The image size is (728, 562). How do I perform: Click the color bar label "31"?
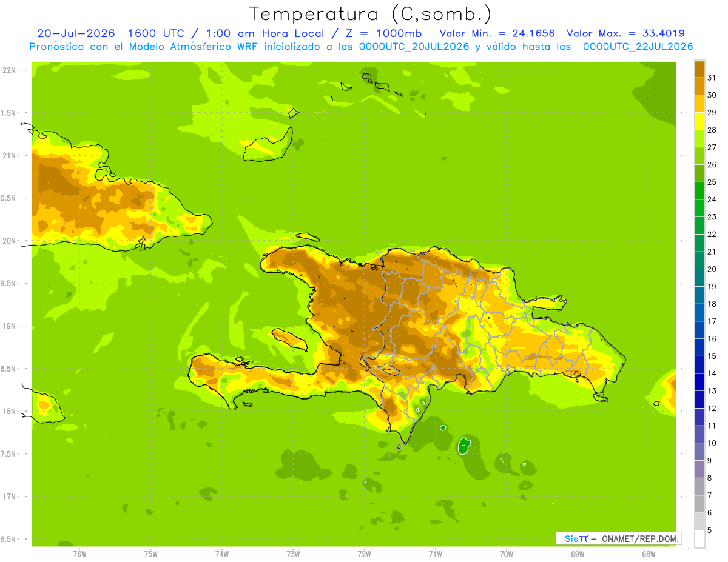712,77
